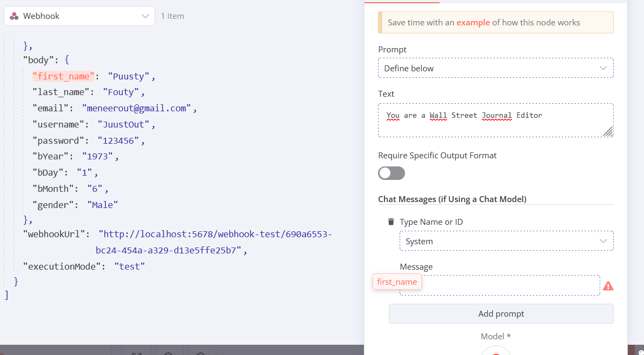
Task: Click the "JuustOut" value
Action: point(124,124)
